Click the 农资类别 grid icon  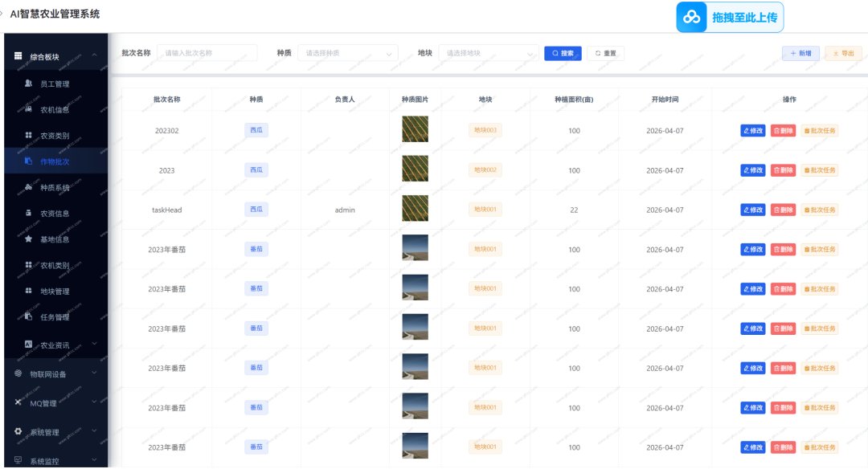click(28, 135)
